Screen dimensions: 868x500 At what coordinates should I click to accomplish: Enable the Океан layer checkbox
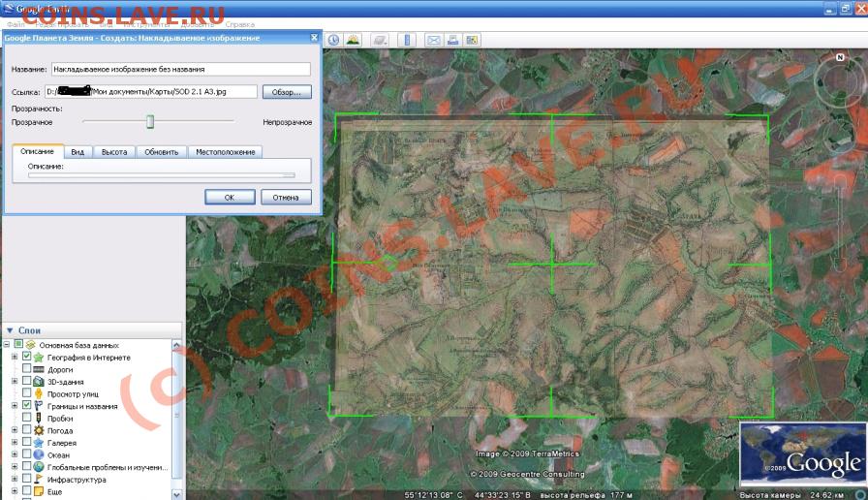tap(26, 454)
